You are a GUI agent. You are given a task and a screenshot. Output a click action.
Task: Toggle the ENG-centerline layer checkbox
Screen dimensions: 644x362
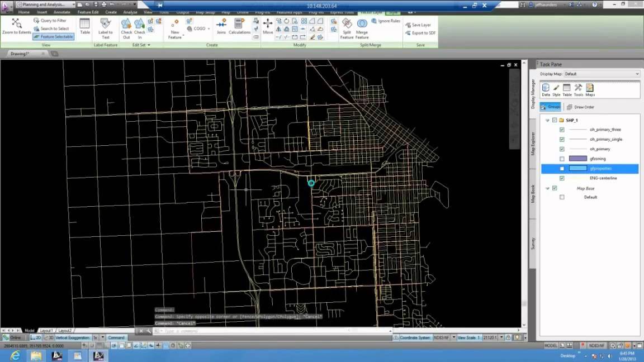pyautogui.click(x=562, y=178)
